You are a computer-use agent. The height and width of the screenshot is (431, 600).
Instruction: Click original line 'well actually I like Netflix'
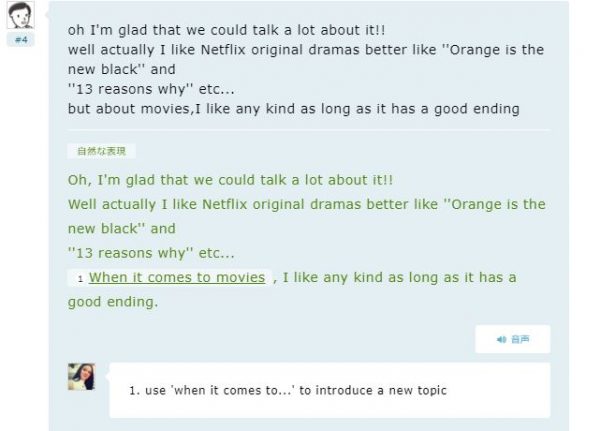306,50
